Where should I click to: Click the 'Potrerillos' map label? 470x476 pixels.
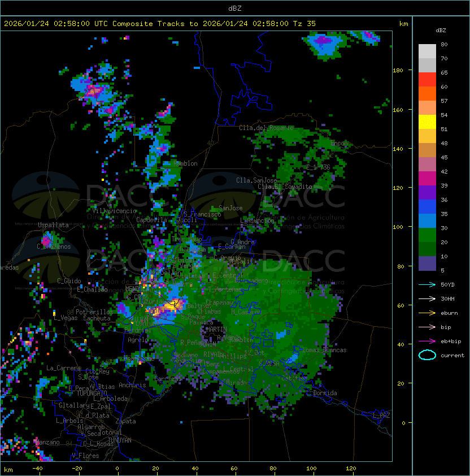pyautogui.click(x=94, y=312)
